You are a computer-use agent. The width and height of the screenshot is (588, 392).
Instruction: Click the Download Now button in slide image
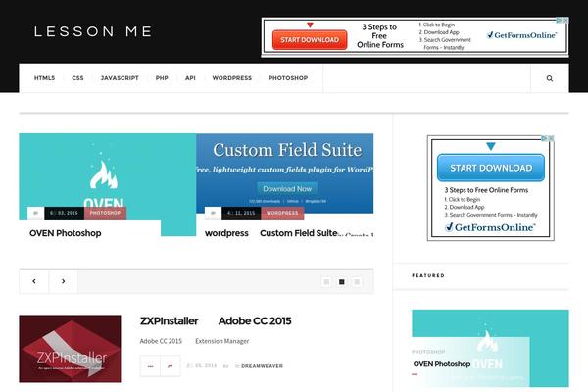(287, 189)
